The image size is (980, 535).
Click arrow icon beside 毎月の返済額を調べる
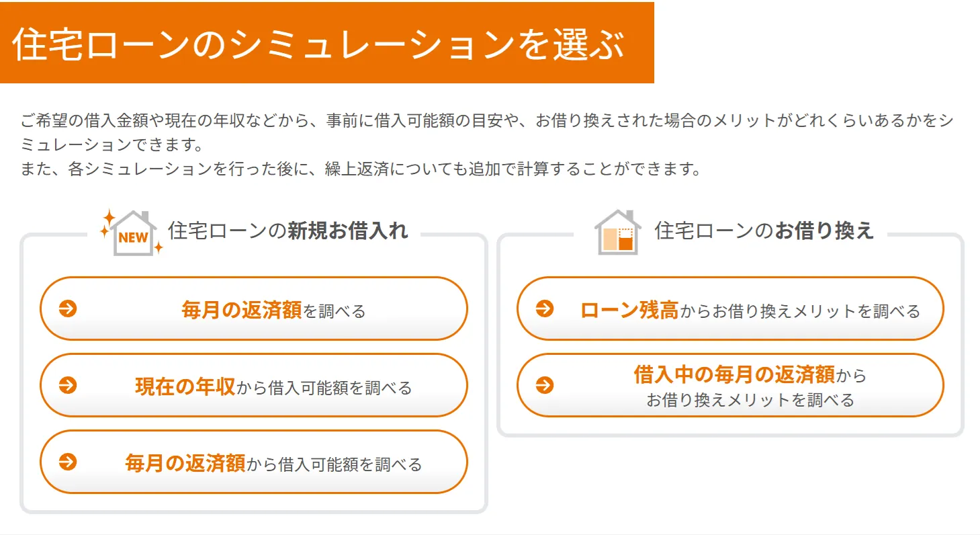68,308
